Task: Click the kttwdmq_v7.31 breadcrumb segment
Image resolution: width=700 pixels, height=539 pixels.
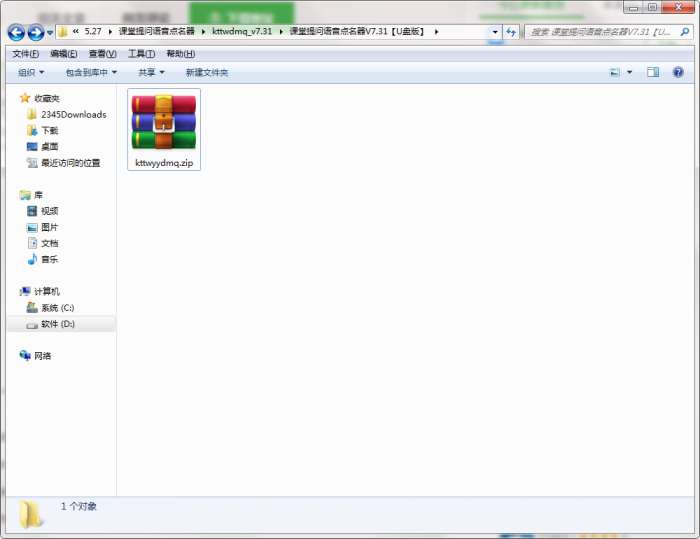Action: click(242, 31)
